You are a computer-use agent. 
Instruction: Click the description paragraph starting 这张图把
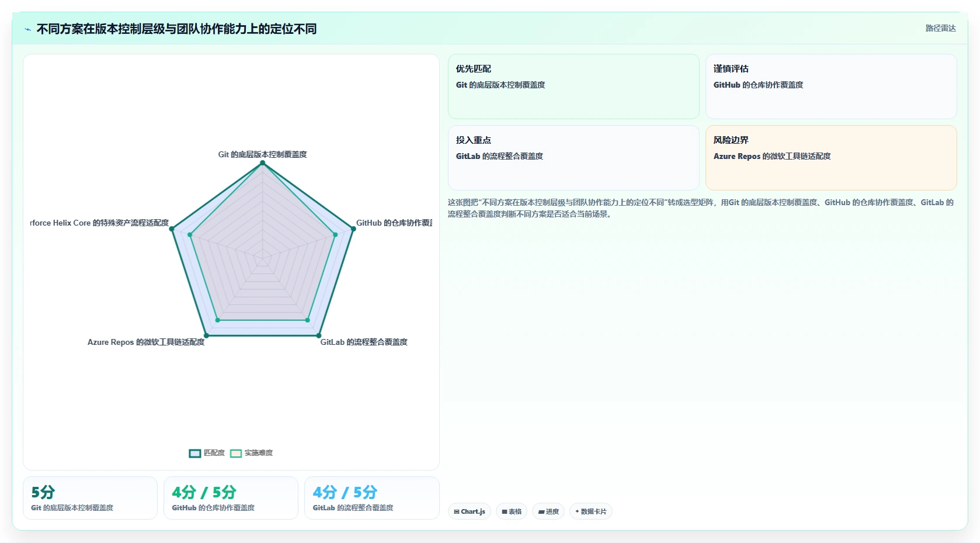701,208
